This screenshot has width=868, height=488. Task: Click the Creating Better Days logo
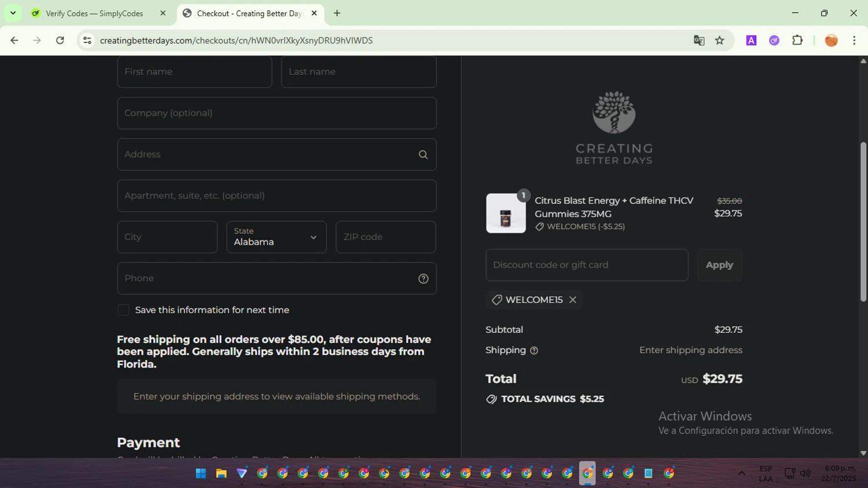(614, 128)
